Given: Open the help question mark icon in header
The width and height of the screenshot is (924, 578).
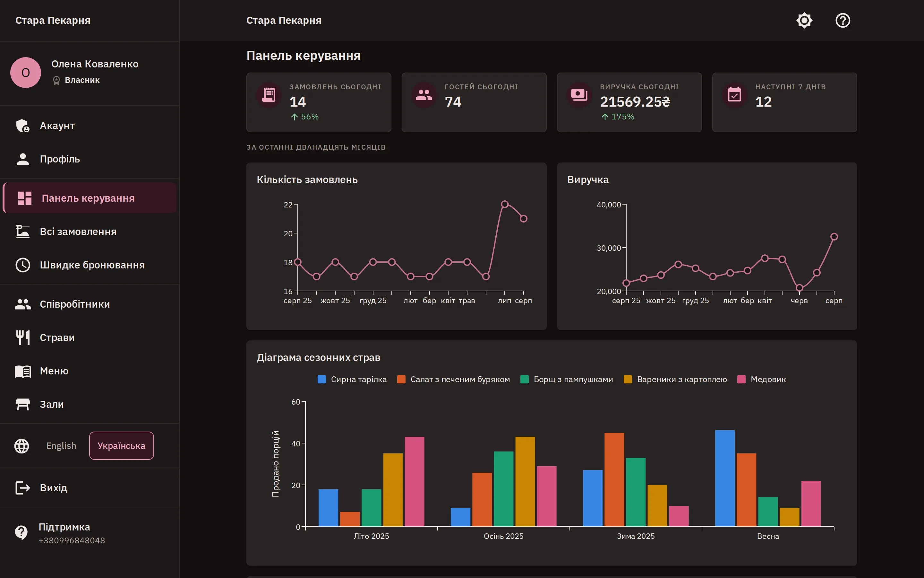Looking at the screenshot, I should point(843,20).
